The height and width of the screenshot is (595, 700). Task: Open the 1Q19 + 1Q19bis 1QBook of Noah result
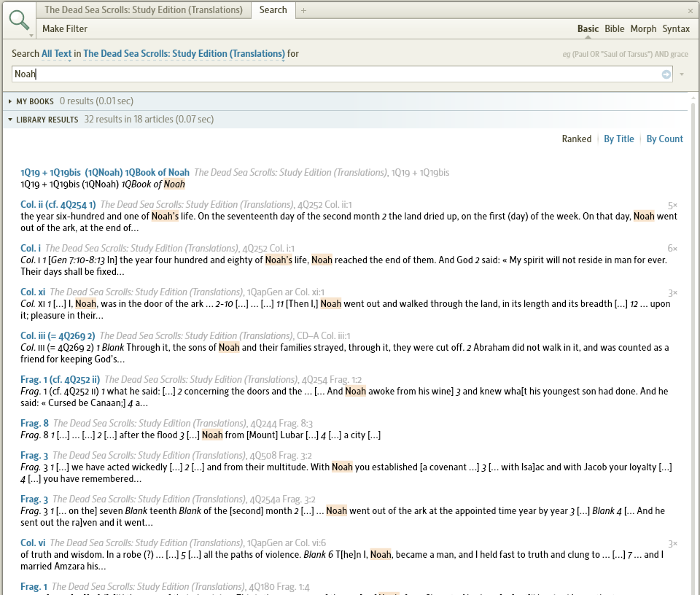tap(105, 172)
